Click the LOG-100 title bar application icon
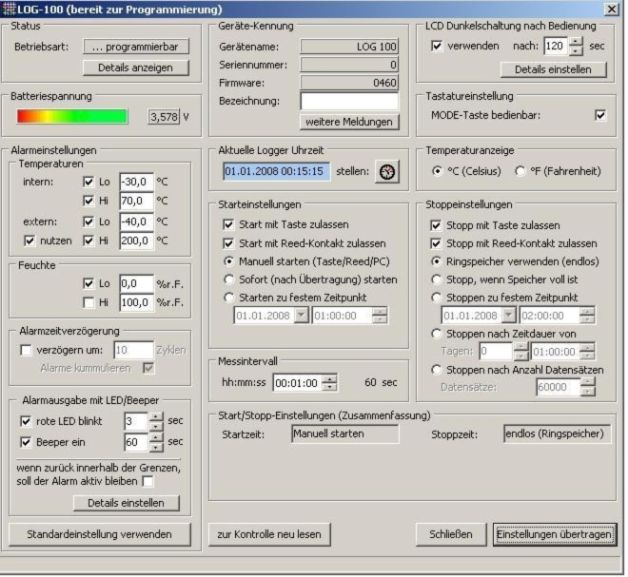The width and height of the screenshot is (628, 577). (x=8, y=9)
